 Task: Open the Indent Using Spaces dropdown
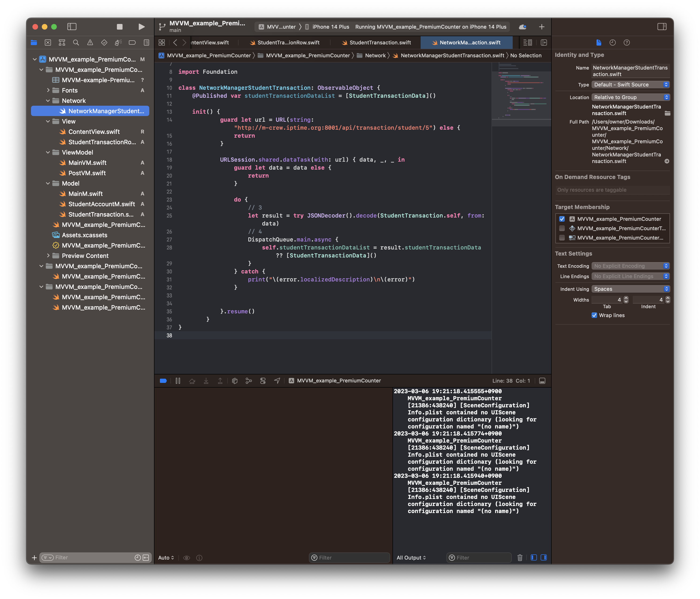631,289
